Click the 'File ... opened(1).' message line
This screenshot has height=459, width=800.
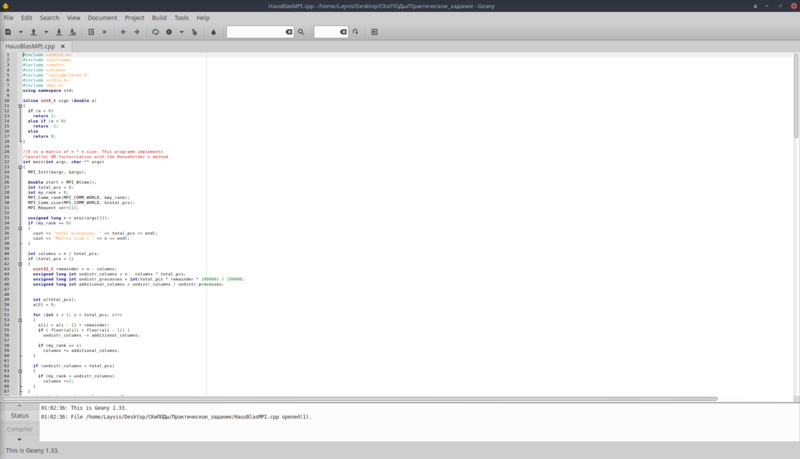(176, 417)
